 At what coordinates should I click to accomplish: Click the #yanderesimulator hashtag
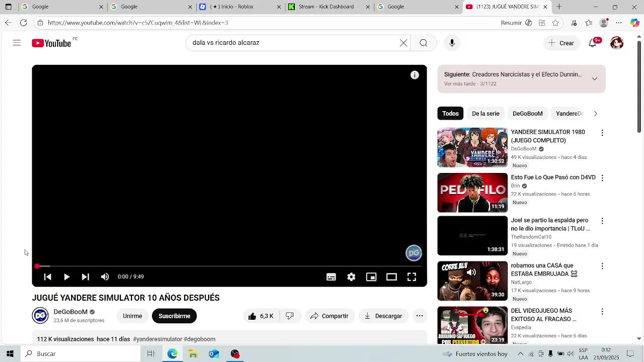(x=157, y=339)
